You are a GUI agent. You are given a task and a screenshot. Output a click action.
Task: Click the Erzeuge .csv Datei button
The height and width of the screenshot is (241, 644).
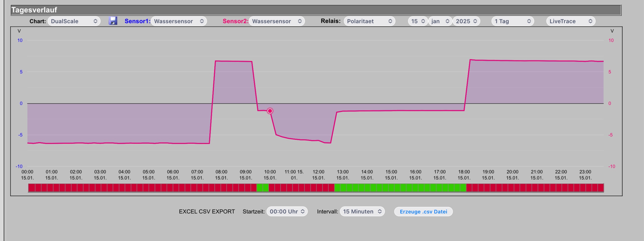(423, 212)
